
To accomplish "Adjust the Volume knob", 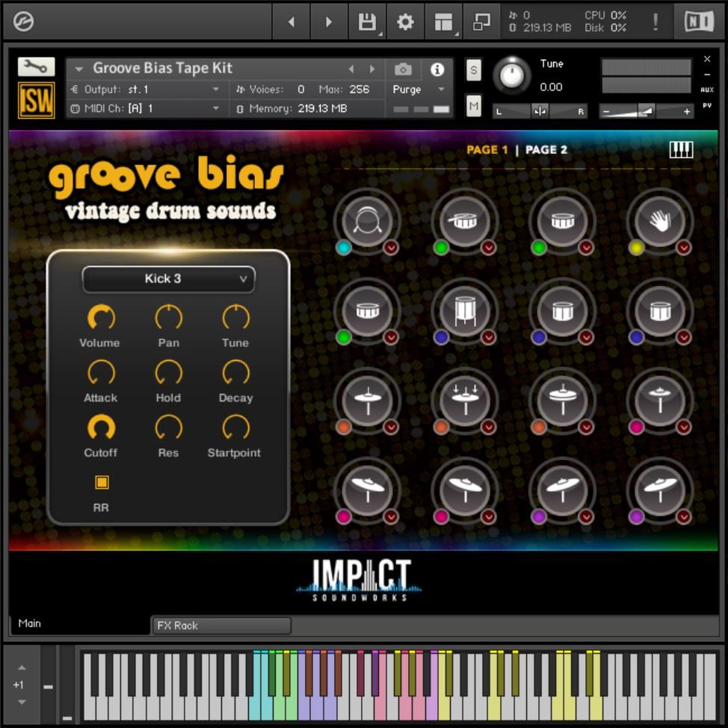I will 101,318.
